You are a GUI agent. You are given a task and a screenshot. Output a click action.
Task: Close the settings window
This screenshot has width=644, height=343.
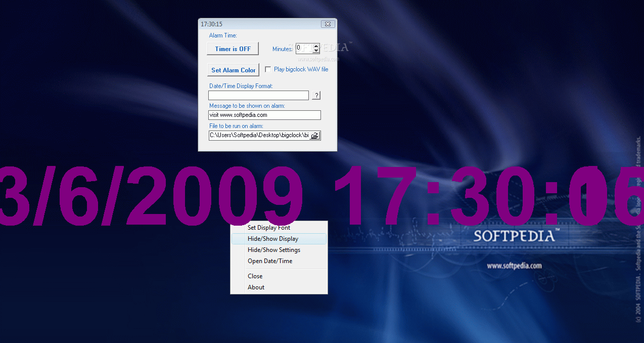[x=328, y=24]
